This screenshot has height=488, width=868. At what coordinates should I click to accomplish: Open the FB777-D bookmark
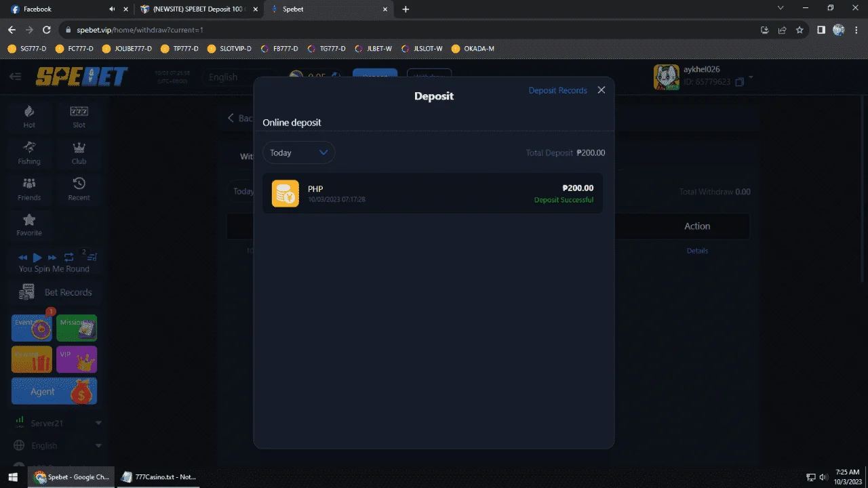pos(279,49)
